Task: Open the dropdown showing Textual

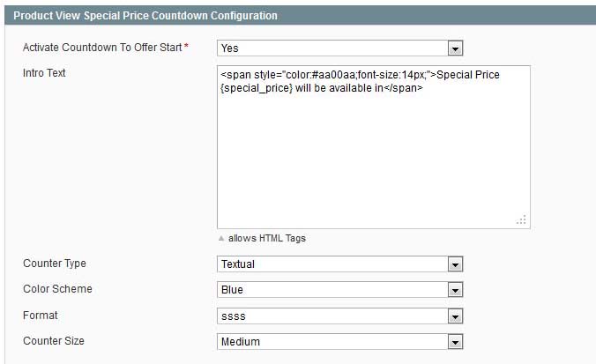Action: coord(339,264)
